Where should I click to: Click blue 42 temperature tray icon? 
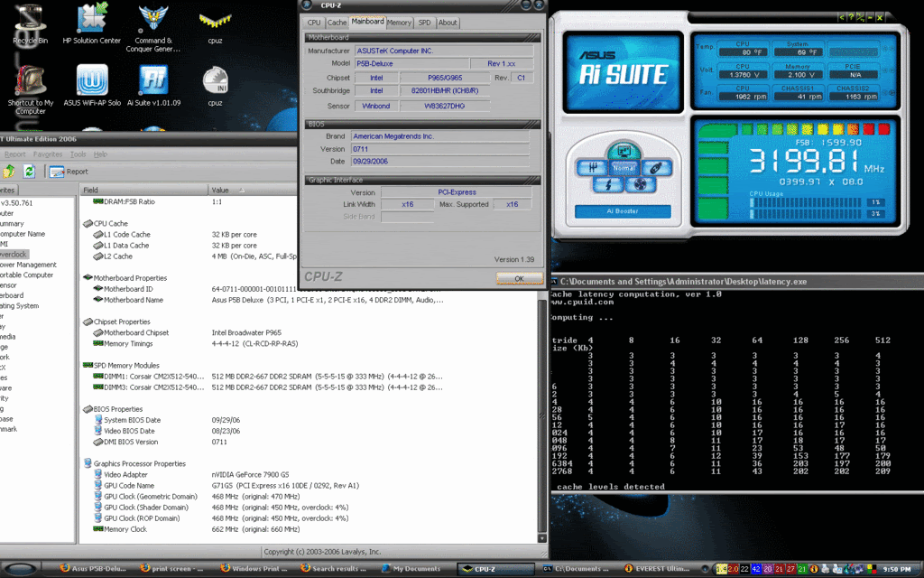coord(756,569)
